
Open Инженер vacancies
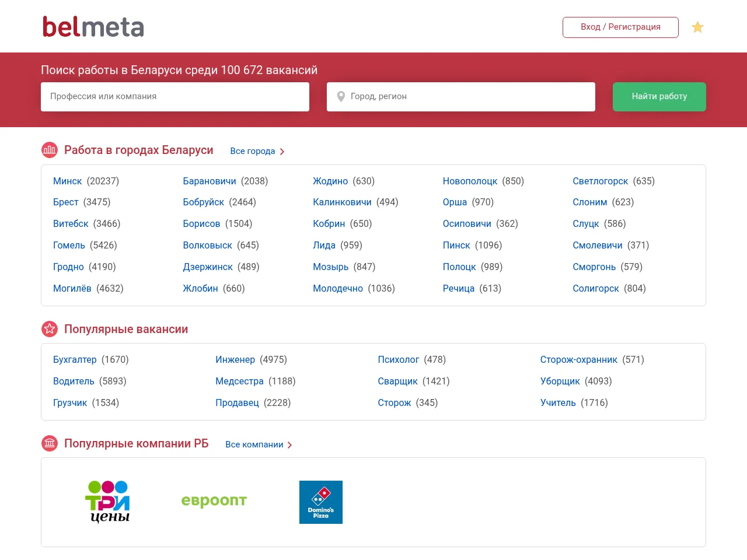click(235, 359)
